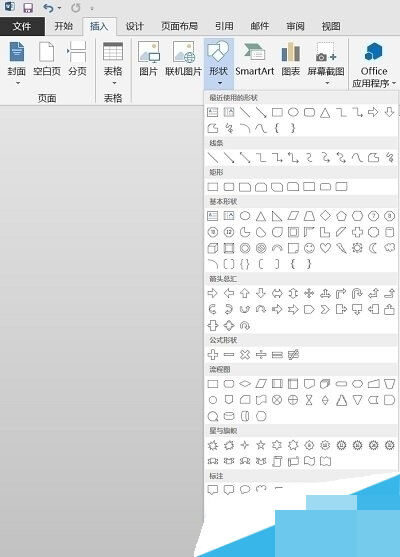The image size is (400, 557).
Task: Select the rounded rectangle in 矩形 section
Action: point(229,187)
